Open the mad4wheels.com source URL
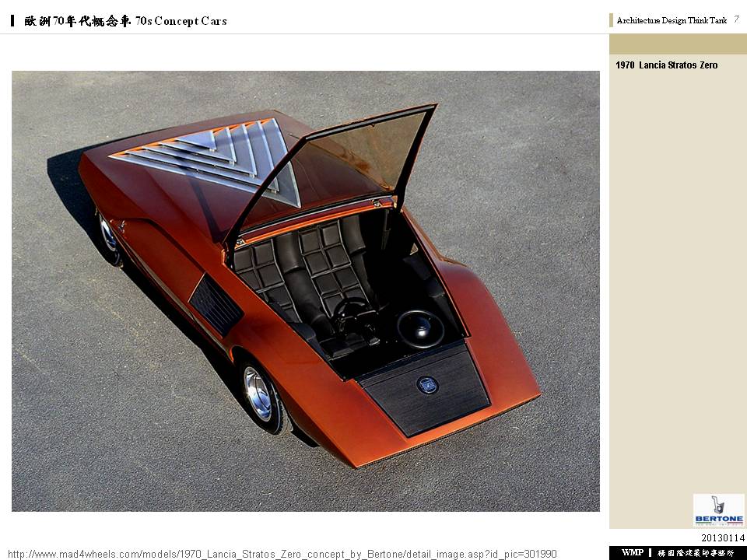Image resolution: width=747 pixels, height=560 pixels. (282, 555)
